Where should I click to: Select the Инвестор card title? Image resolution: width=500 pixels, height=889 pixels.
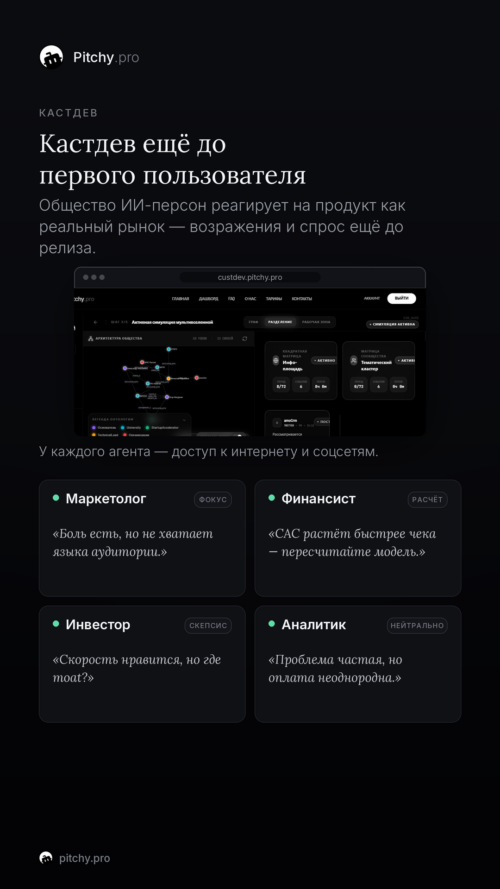(x=98, y=624)
